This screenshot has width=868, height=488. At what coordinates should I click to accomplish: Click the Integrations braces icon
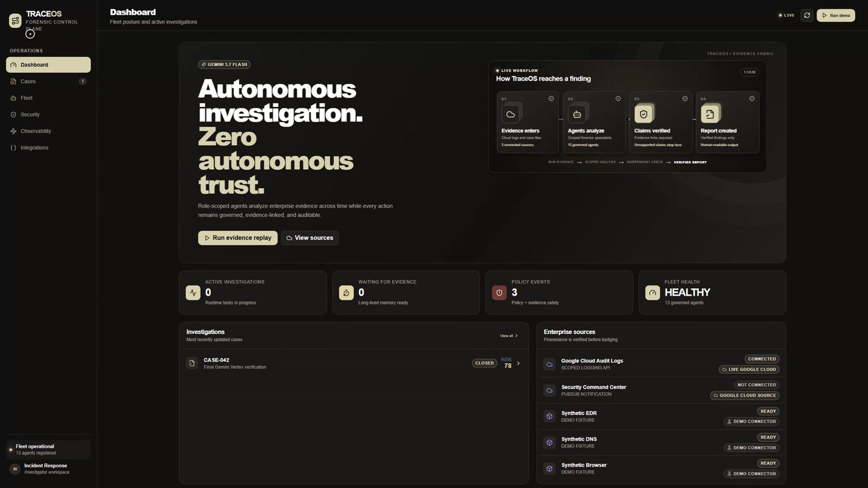[14, 147]
